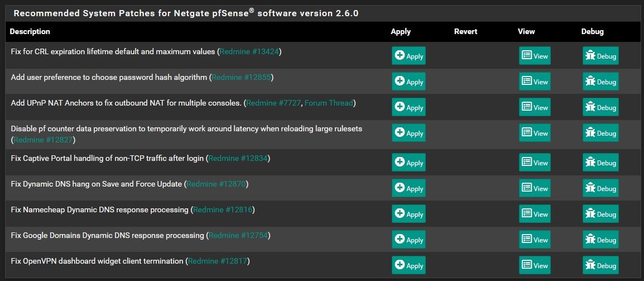Debug the Captive Portal non-TCP patch
The width and height of the screenshot is (644, 281).
click(600, 163)
